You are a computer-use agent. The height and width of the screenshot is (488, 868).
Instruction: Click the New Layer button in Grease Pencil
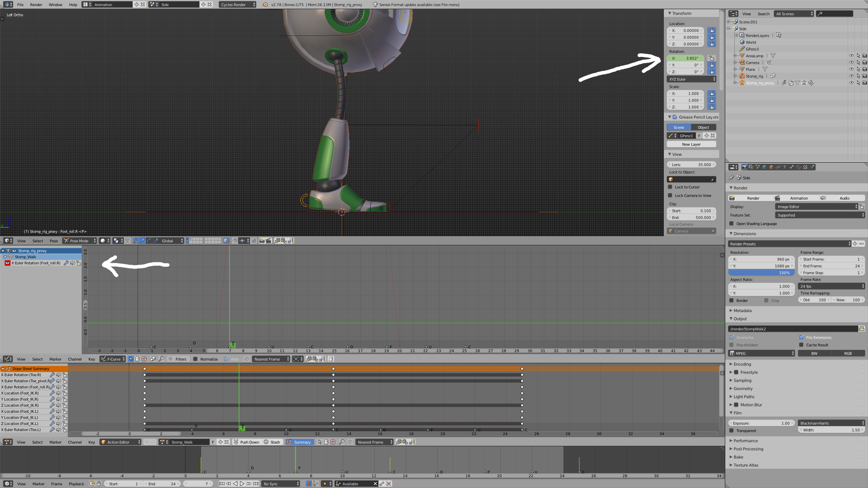691,144
